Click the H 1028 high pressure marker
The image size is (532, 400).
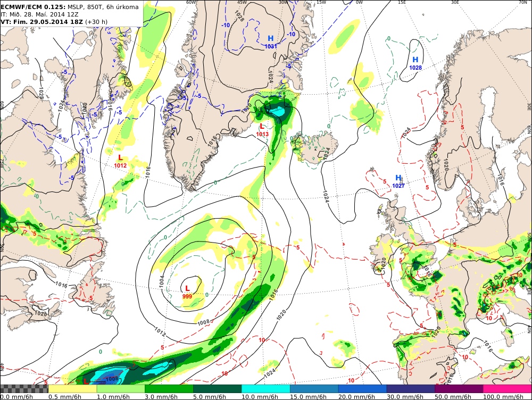tap(415, 63)
